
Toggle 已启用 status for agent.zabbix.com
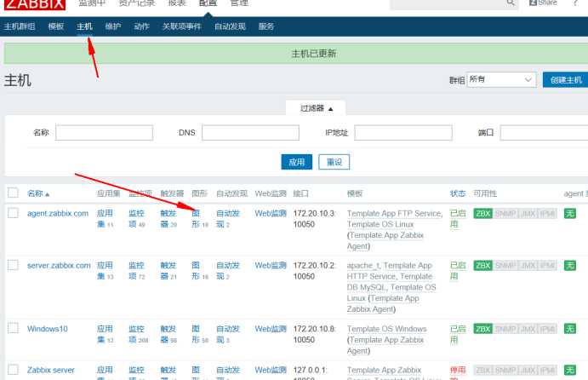[x=458, y=218]
